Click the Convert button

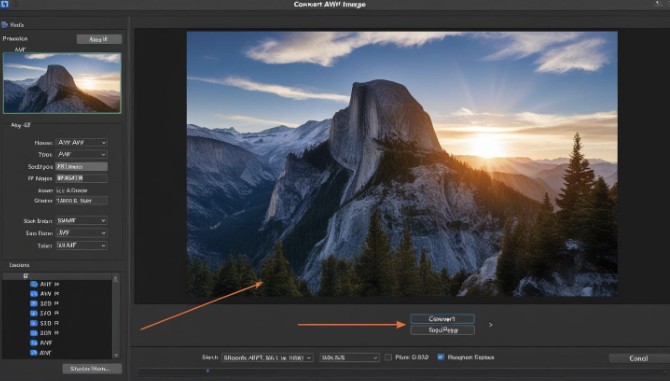(x=442, y=319)
